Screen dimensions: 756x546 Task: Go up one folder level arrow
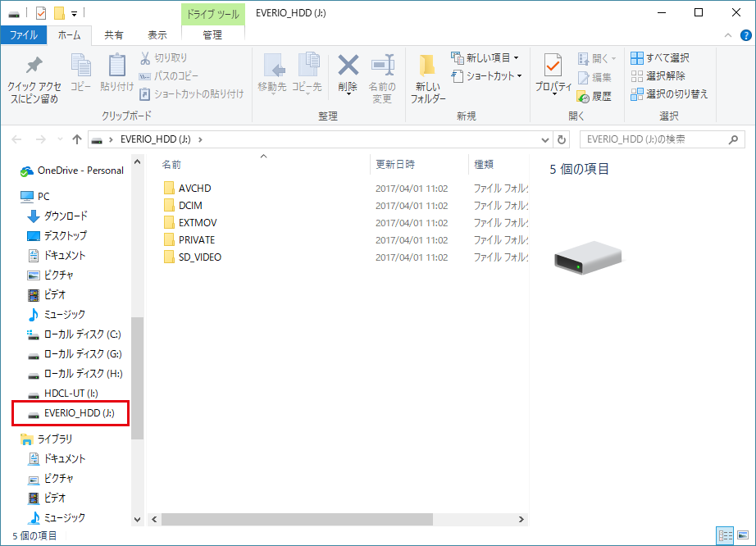tap(76, 139)
